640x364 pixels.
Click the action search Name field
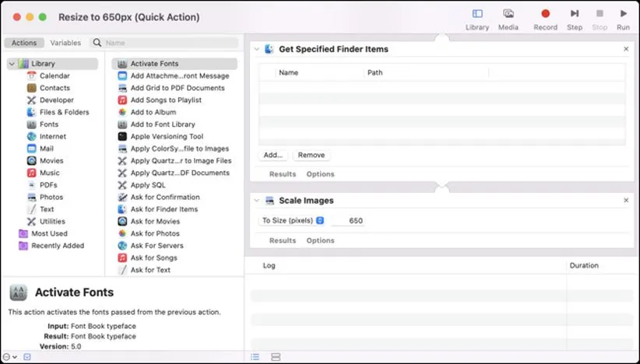pyautogui.click(x=167, y=43)
